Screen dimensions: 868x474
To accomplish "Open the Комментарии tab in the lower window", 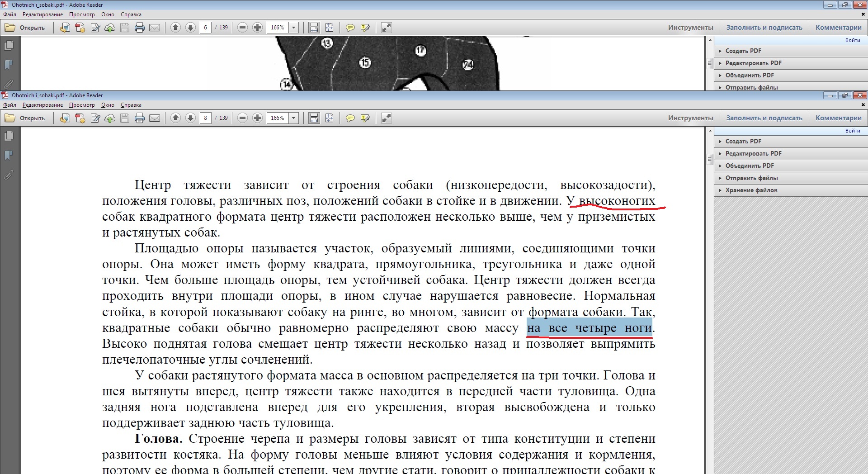I will [x=838, y=118].
